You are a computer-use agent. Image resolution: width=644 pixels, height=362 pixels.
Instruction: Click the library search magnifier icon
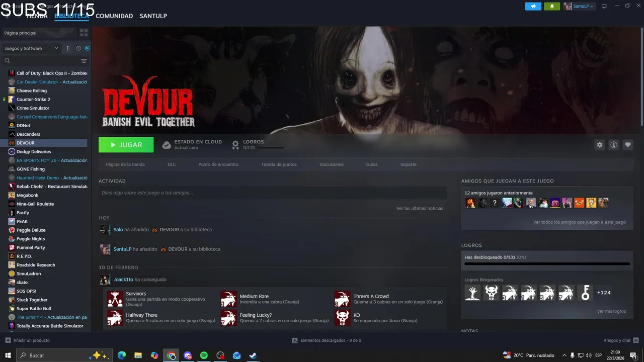(7, 61)
